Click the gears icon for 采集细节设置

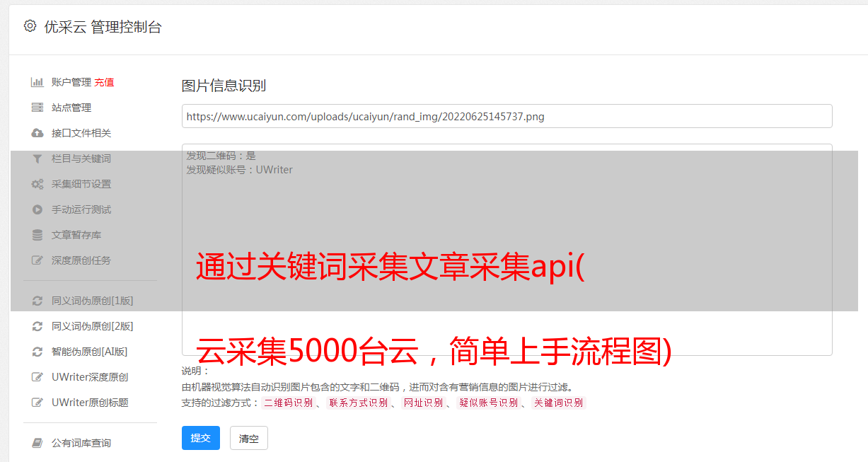(x=37, y=184)
